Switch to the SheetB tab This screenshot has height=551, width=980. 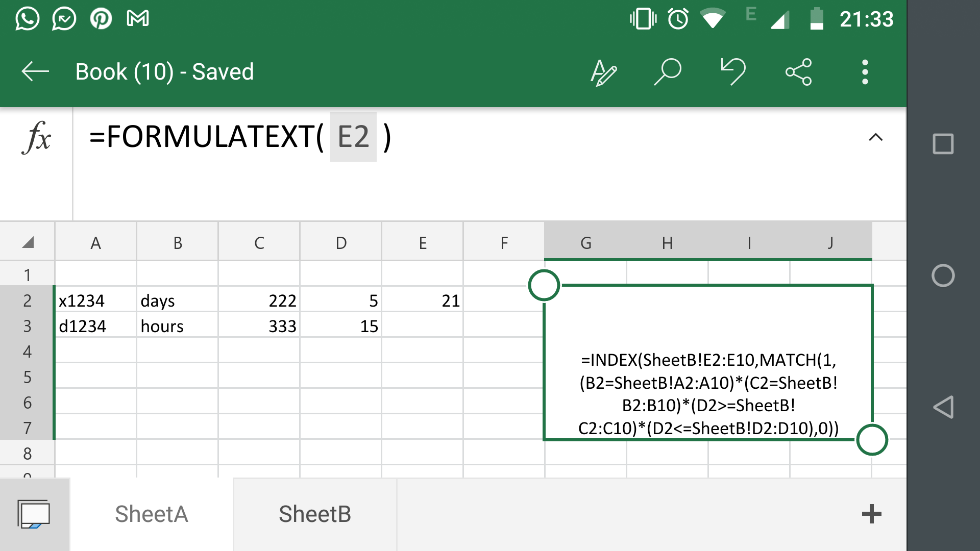click(x=314, y=514)
